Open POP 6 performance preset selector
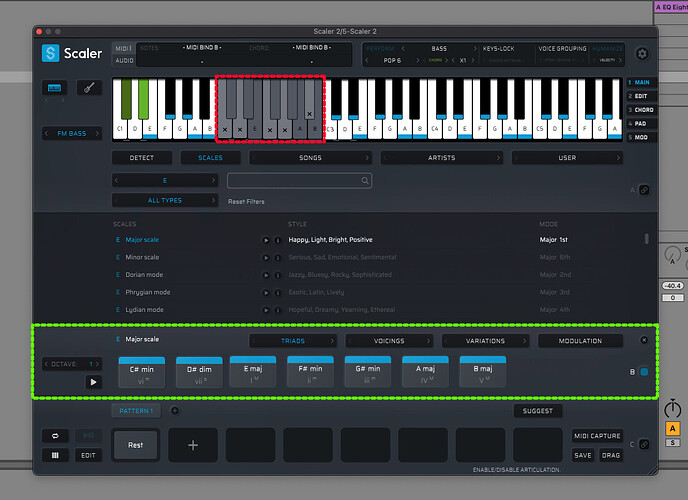 click(x=392, y=61)
